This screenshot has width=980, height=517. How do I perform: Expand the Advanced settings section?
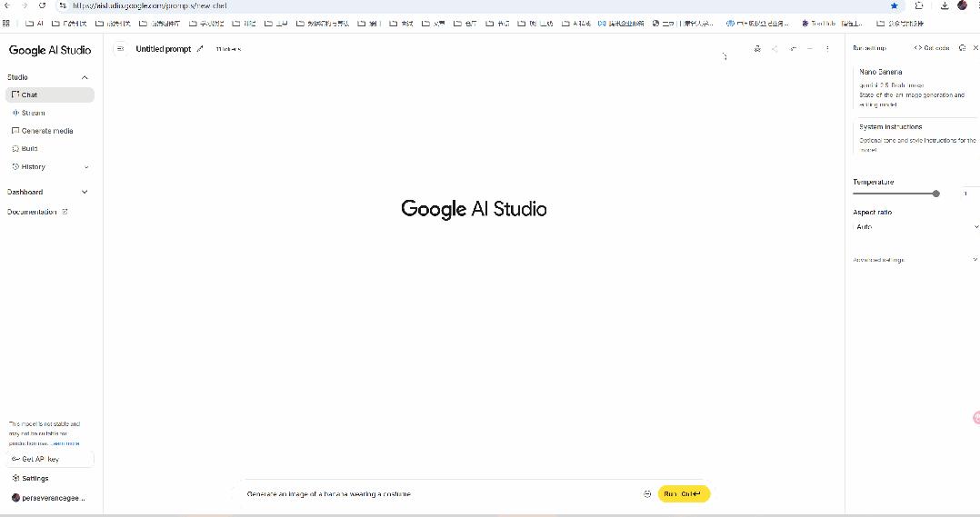915,260
